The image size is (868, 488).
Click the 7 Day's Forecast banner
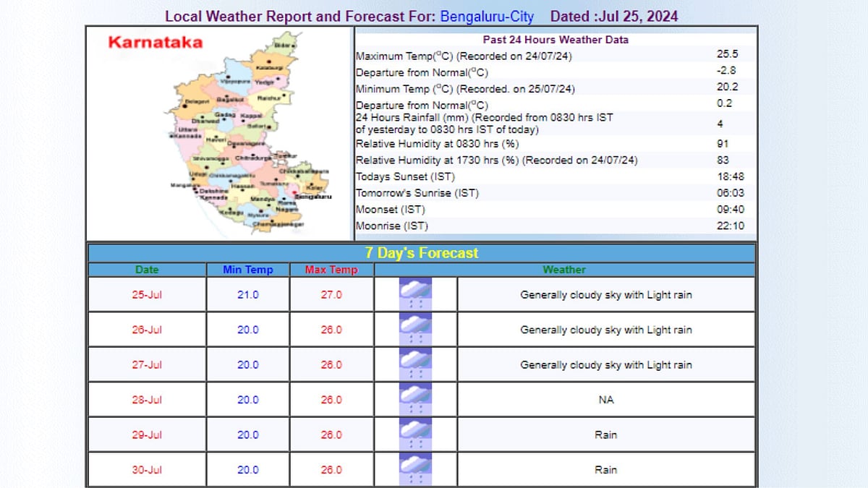[x=422, y=253]
